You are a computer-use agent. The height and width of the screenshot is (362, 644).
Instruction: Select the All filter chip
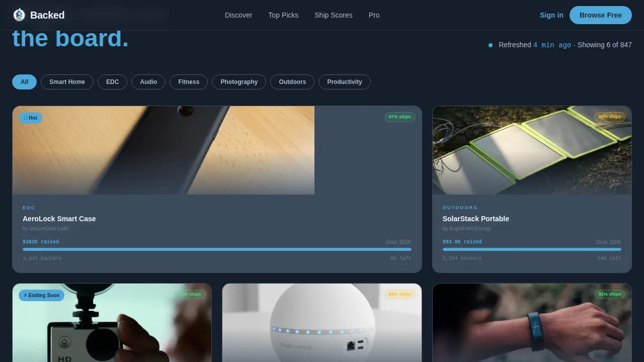(24, 82)
